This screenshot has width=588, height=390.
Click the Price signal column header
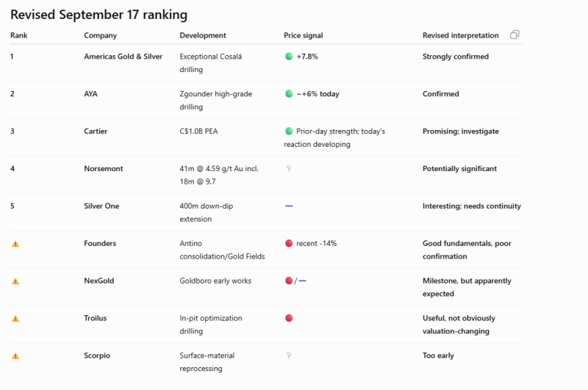tap(304, 35)
